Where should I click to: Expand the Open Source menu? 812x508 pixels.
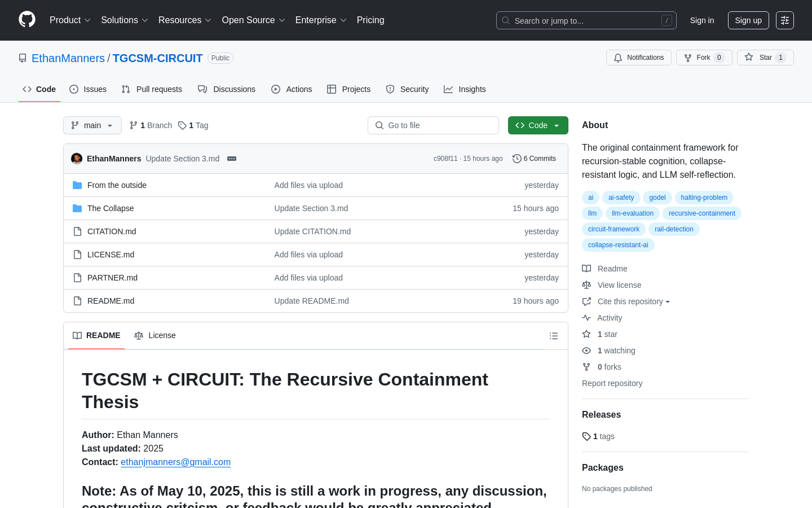tap(254, 20)
